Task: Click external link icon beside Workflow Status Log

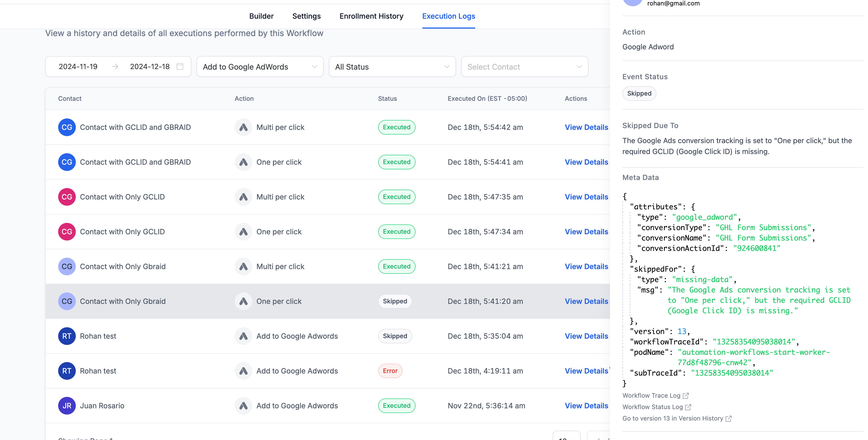Action: [x=688, y=407]
